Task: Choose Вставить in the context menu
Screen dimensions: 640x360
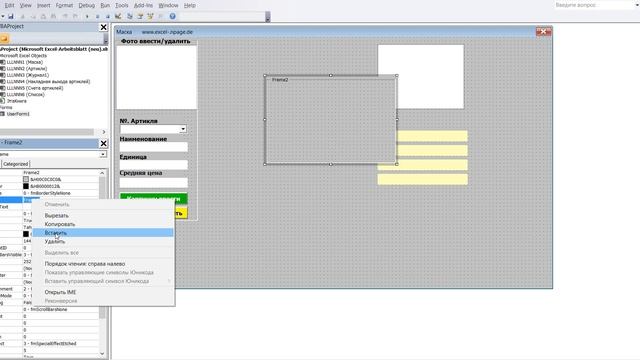Action: (104, 233)
